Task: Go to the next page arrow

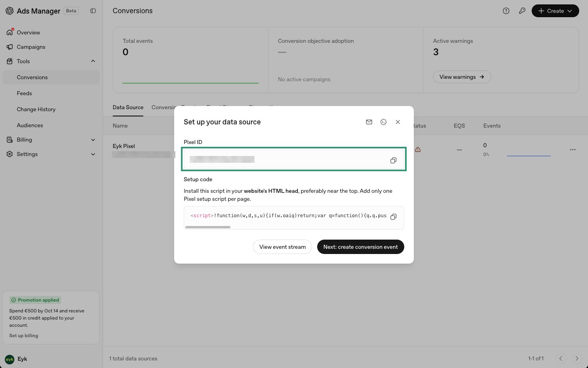Action: click(577, 358)
